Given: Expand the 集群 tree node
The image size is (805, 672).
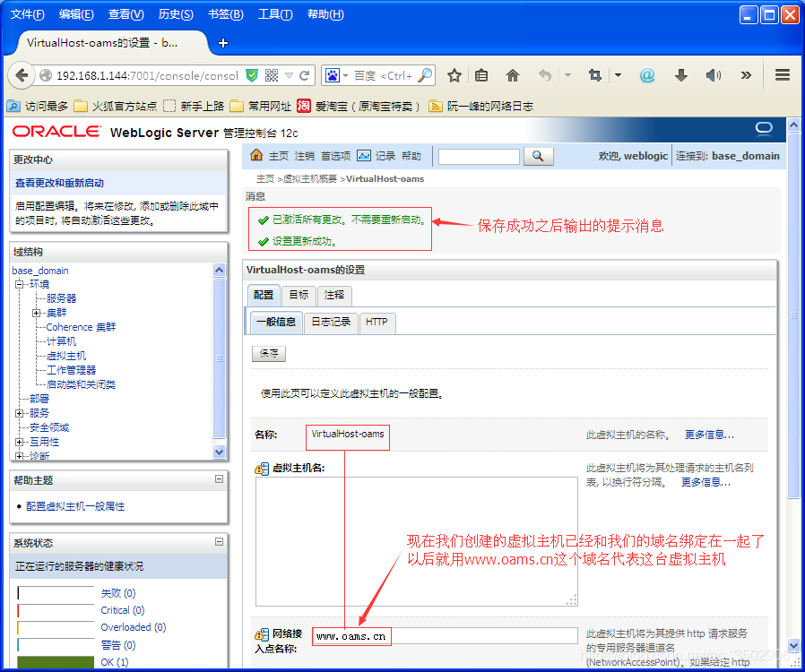Looking at the screenshot, I should point(36,313).
